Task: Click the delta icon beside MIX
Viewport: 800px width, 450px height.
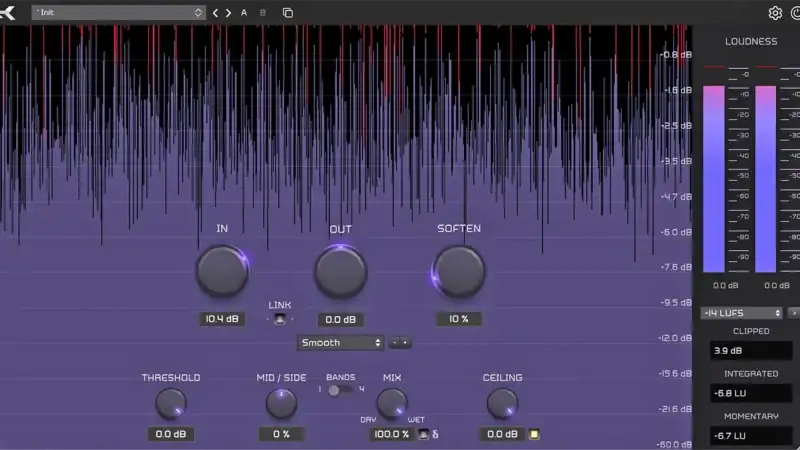Action: coord(435,434)
